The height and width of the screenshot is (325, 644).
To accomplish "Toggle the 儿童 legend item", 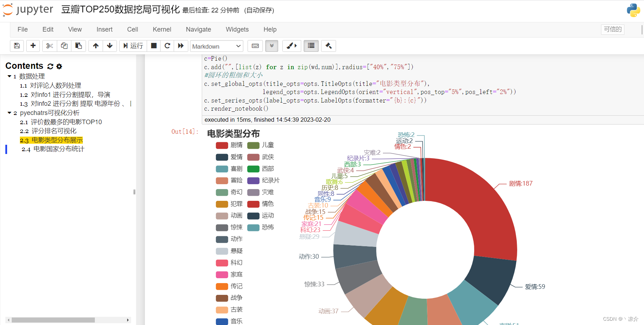I will coord(261,145).
